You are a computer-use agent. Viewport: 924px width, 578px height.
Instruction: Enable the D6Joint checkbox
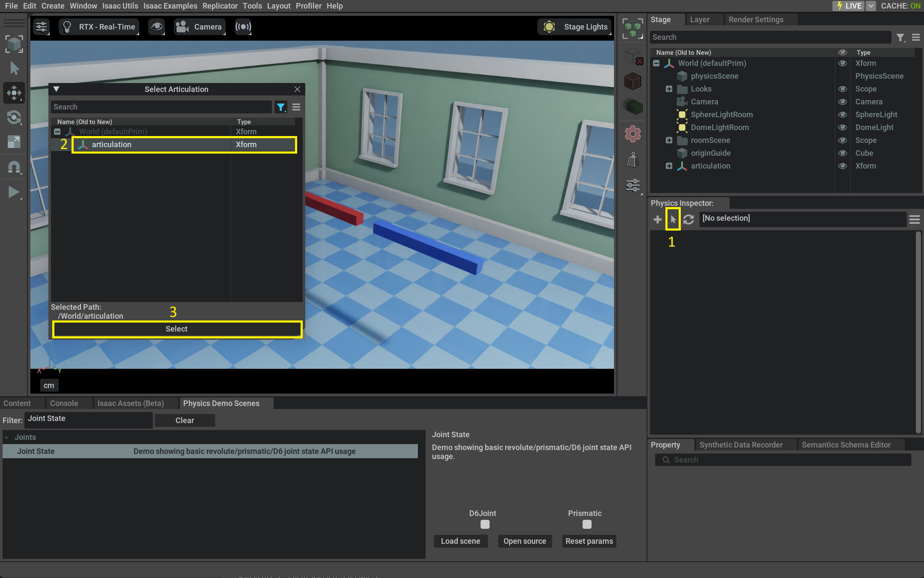(x=485, y=524)
